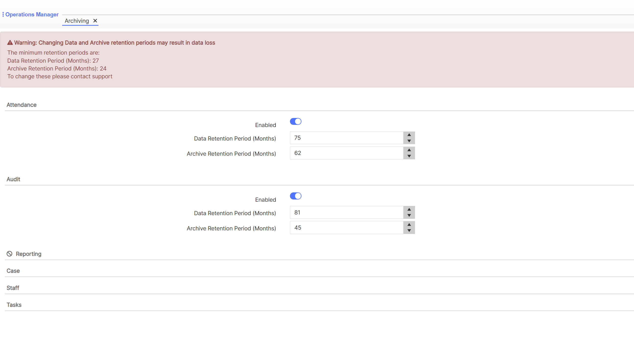Disable the Audit Enabled toggle
This screenshot has height=364, width=634.
(x=296, y=196)
